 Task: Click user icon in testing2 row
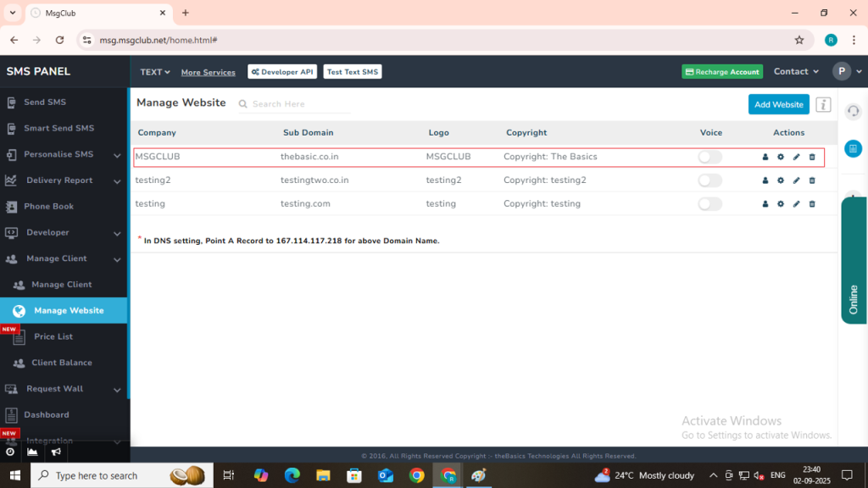click(x=765, y=180)
